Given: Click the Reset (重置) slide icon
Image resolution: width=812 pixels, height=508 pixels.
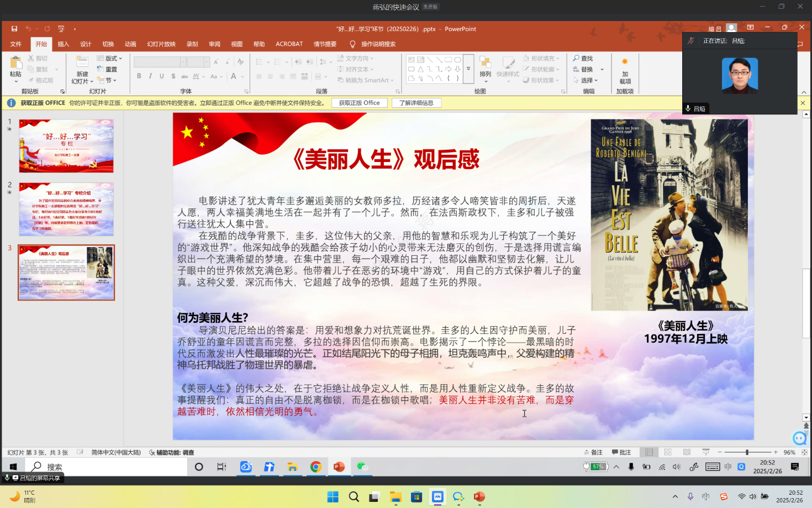Looking at the screenshot, I should click(x=107, y=69).
